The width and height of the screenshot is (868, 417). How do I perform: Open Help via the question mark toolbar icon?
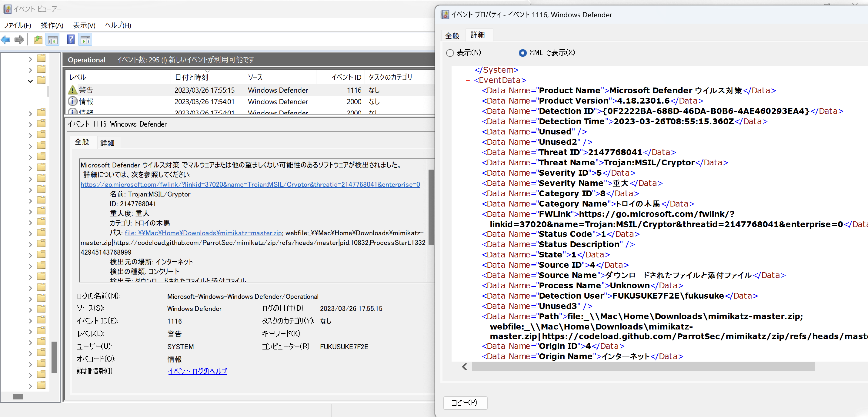pos(70,39)
